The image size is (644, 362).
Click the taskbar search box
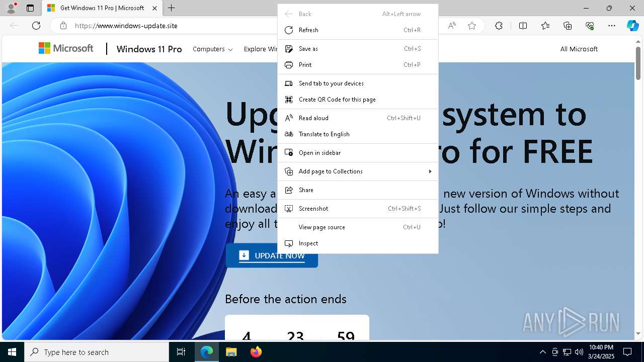pos(97,352)
